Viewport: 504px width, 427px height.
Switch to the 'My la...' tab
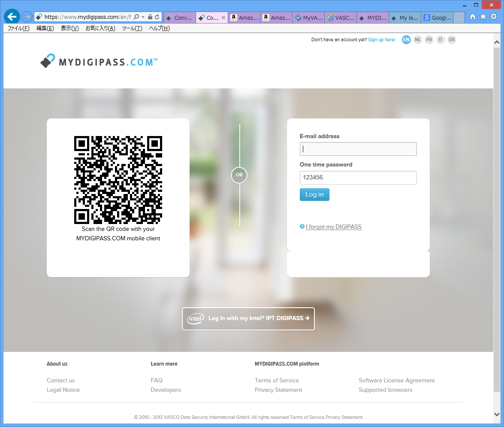[405, 18]
